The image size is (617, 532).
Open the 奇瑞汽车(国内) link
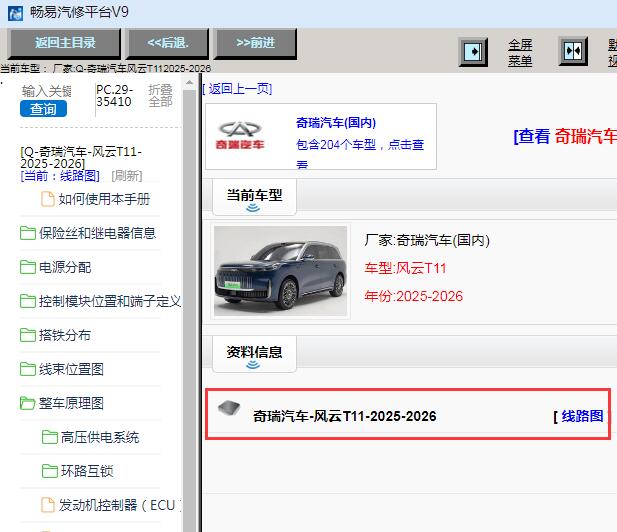[x=336, y=123]
